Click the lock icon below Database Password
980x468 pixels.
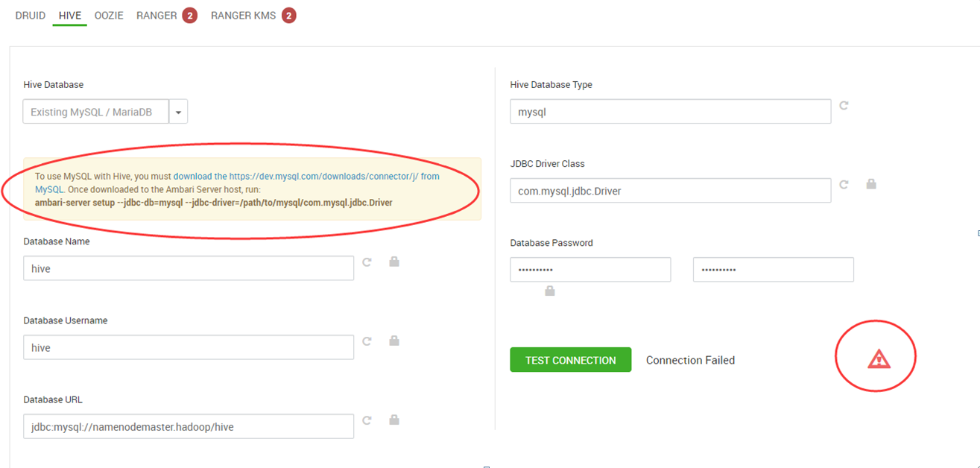point(550,291)
